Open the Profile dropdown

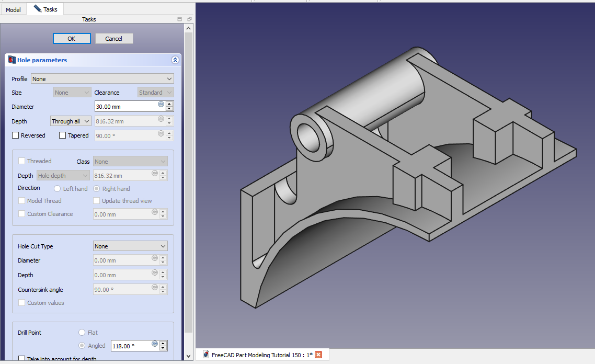point(102,79)
